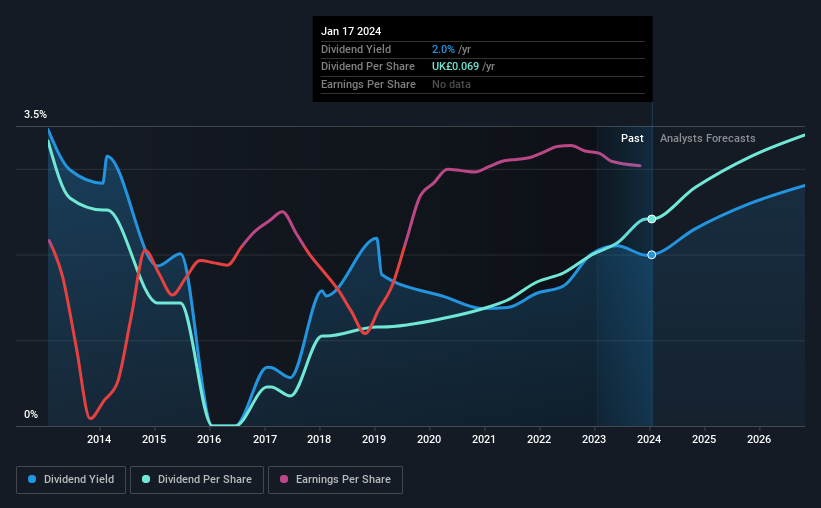
Task: Click the 3.5% y-axis label
Action: [x=35, y=114]
